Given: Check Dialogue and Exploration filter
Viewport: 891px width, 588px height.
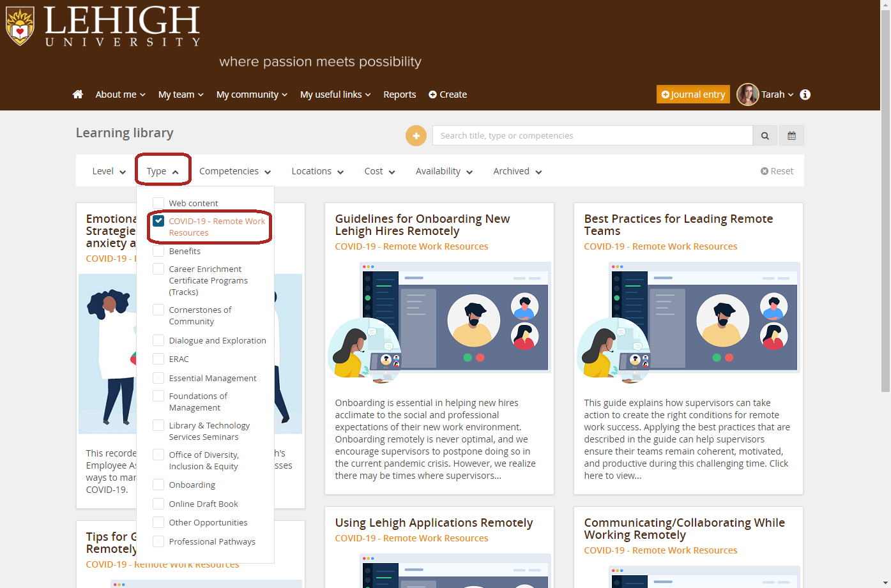Looking at the screenshot, I should click(x=158, y=340).
